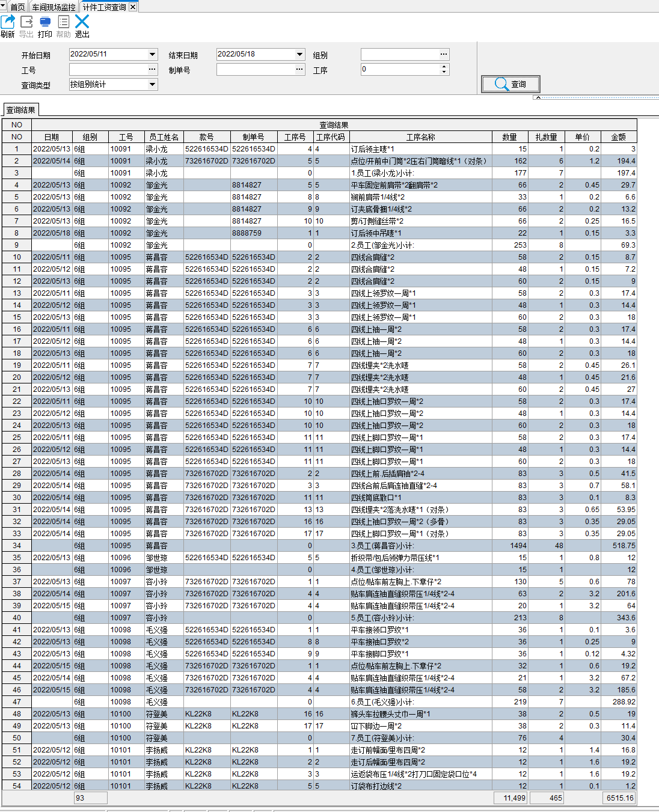Select the 走订前幅面/里布四周*2 cell

click(421, 750)
